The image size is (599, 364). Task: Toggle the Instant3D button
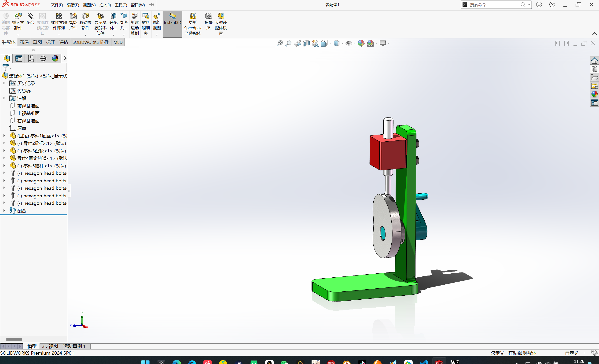coord(172,24)
